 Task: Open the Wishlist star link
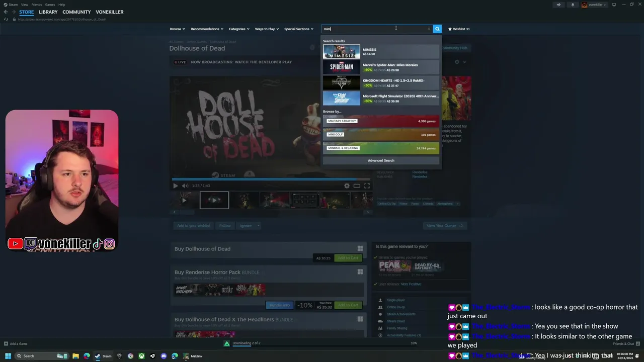(x=458, y=29)
